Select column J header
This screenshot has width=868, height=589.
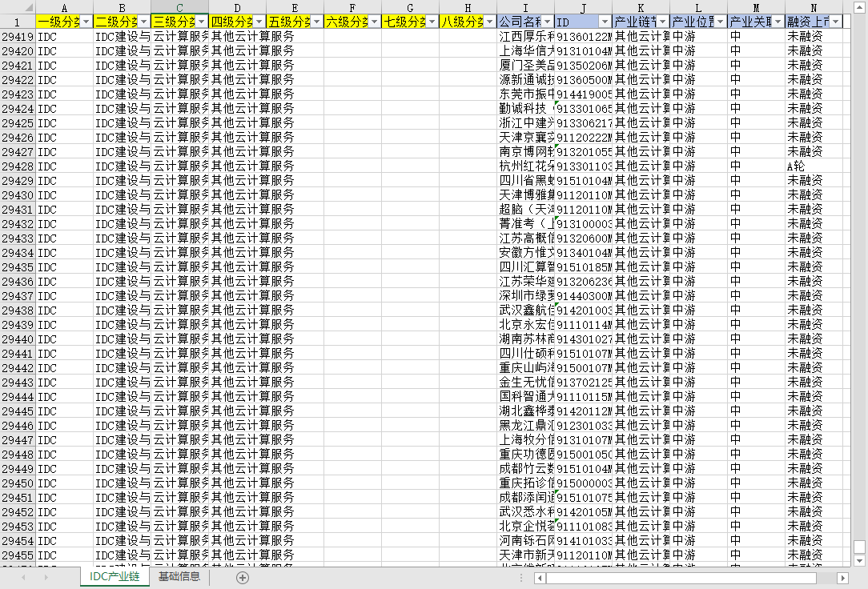click(583, 8)
